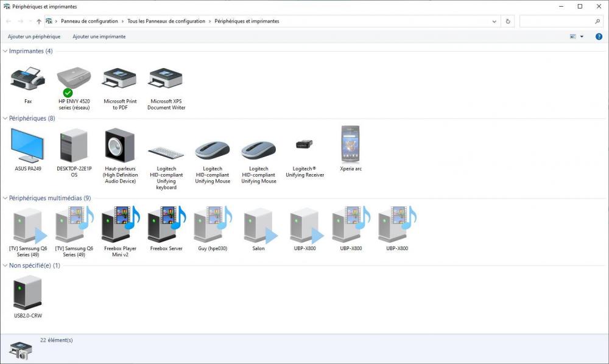Click the forward navigation arrow
609x364 pixels.
point(21,21)
